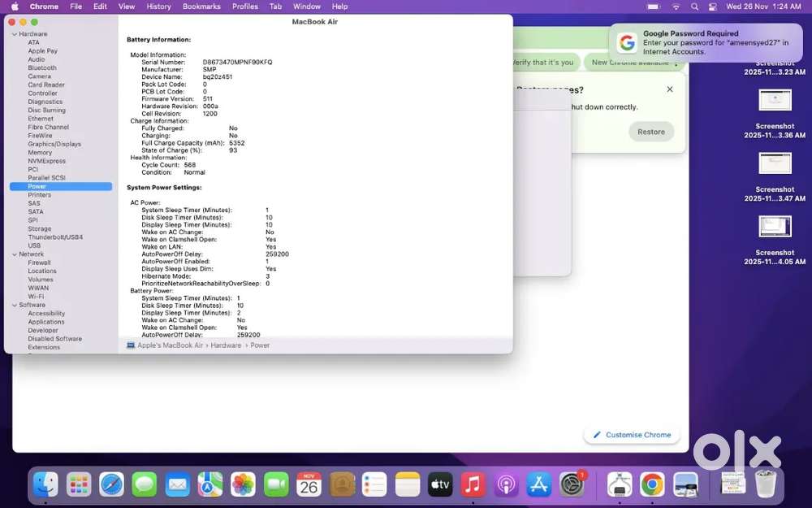This screenshot has width=812, height=508.
Task: Select Bluetooth under Hardware in the sidebar
Action: point(45,67)
